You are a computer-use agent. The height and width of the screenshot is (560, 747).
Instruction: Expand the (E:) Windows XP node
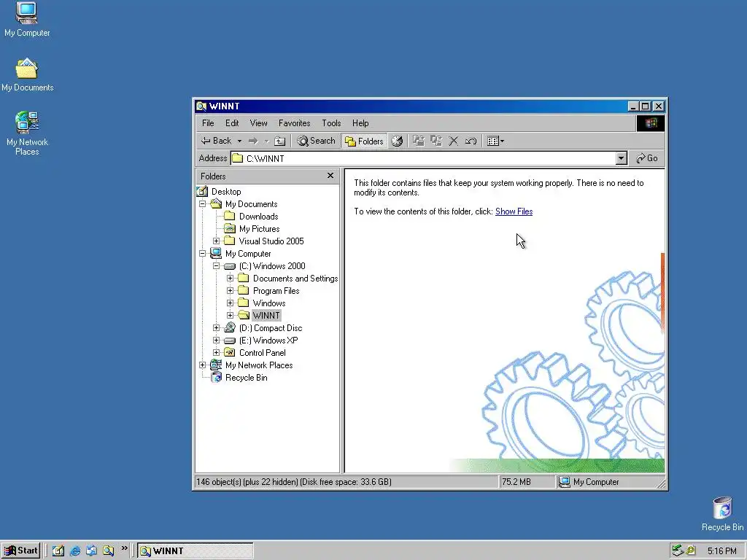point(216,340)
